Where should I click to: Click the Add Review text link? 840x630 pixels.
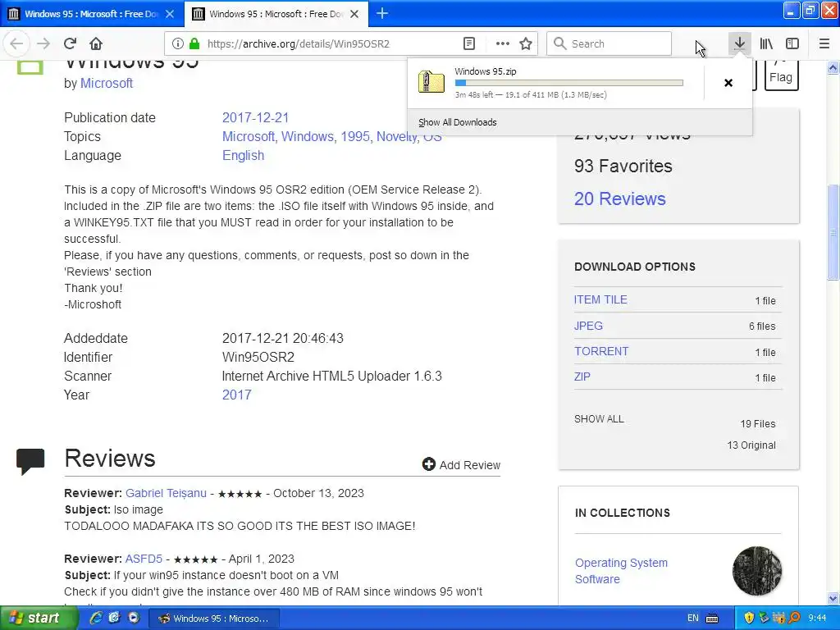pos(470,465)
